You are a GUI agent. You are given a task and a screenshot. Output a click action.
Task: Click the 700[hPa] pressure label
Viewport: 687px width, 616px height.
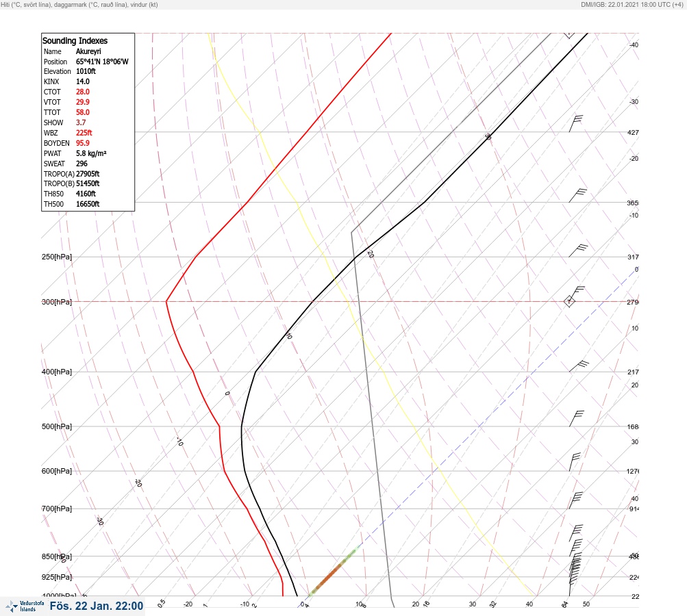(x=57, y=509)
